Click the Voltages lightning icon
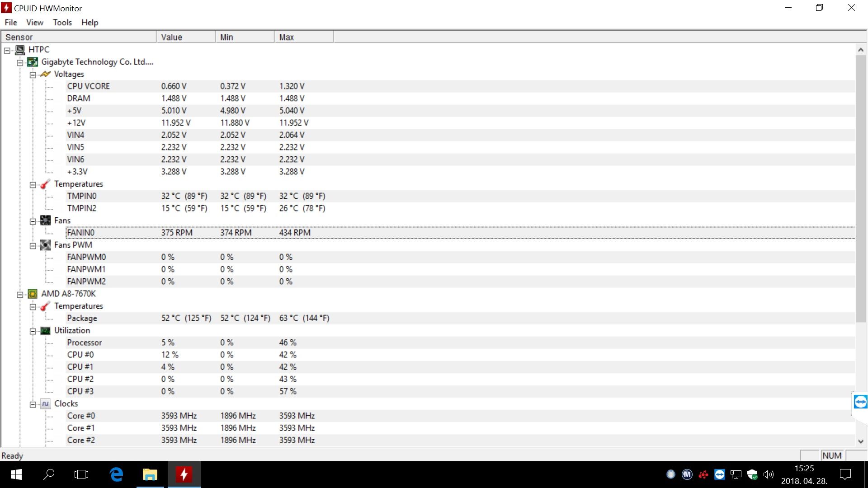The image size is (868, 488). [45, 74]
